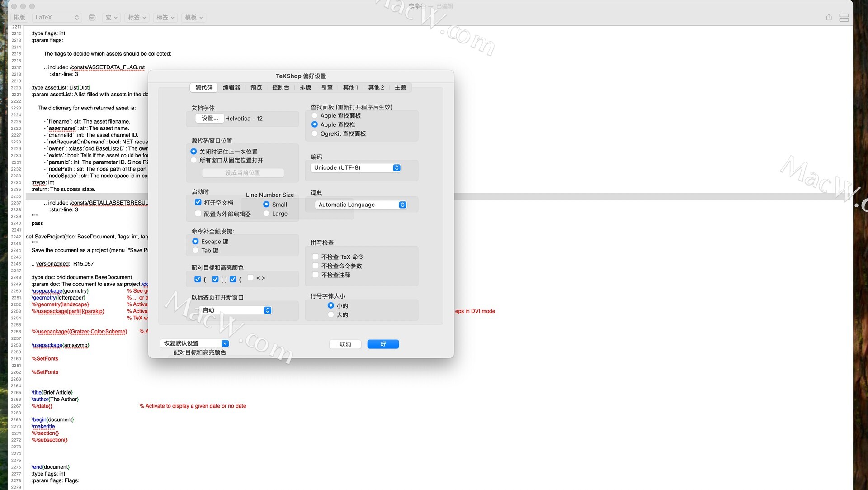Screen dimensions: 868x490
Task: Open the Automatic Language dictionary dropdown
Action: (360, 205)
